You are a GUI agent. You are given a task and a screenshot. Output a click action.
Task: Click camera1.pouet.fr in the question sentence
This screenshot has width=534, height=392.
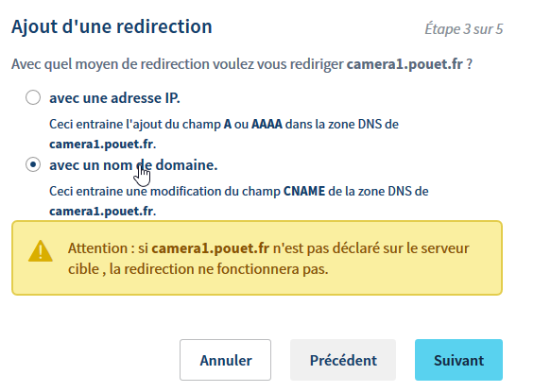coord(405,64)
